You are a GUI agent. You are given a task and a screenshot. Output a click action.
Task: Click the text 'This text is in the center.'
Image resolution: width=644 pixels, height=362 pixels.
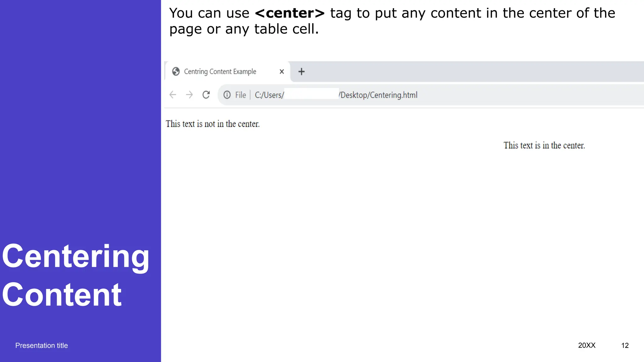[x=544, y=145]
